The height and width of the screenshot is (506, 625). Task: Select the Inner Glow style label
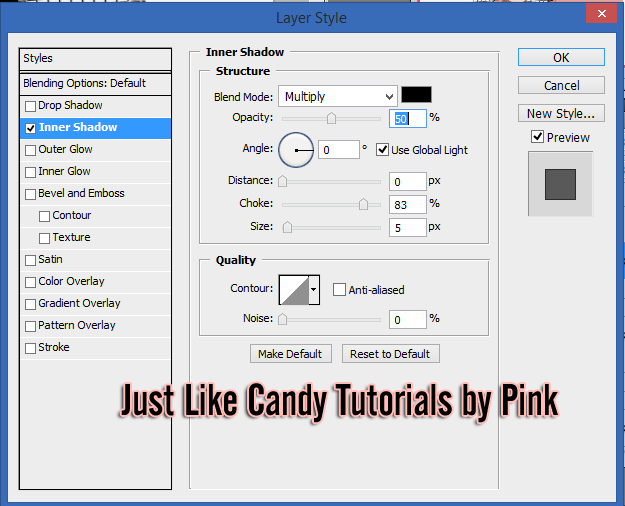(x=64, y=171)
